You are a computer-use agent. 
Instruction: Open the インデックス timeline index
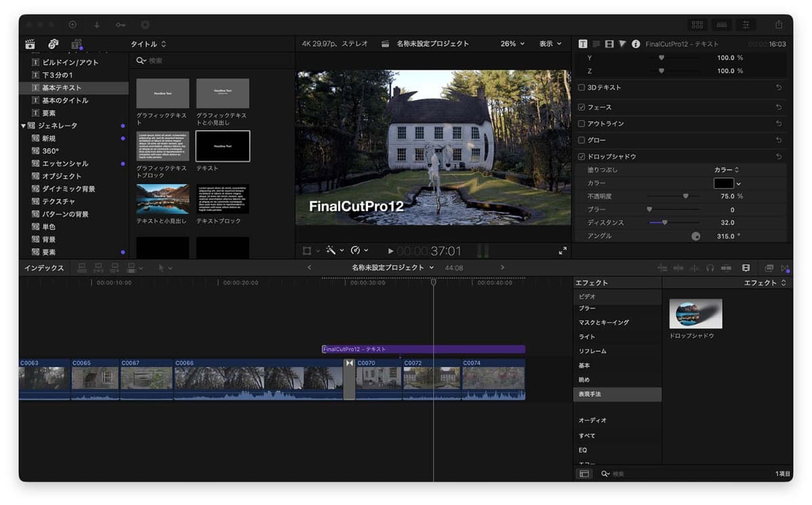44,268
